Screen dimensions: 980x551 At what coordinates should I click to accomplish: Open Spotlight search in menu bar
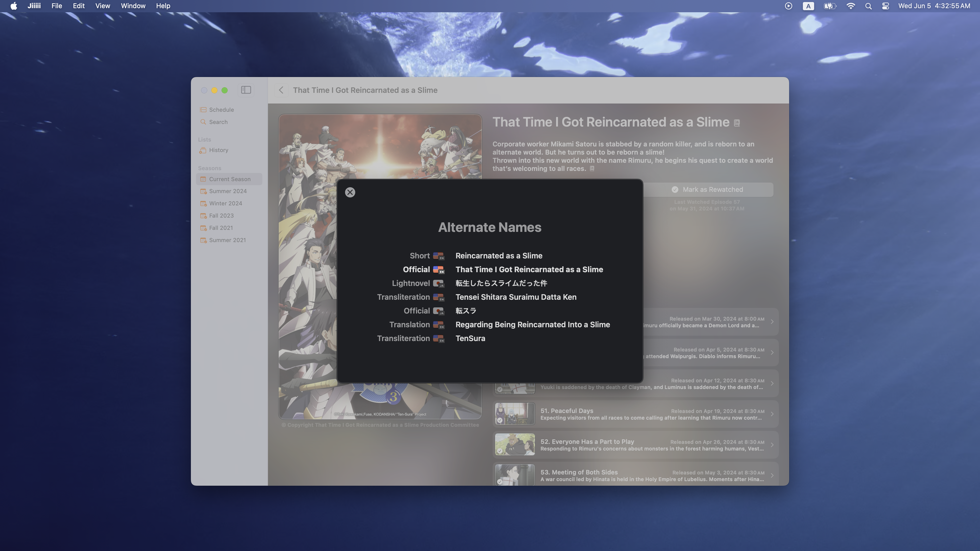[868, 6]
